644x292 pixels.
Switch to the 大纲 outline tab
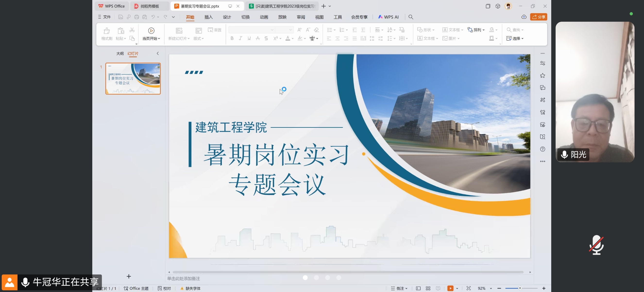120,53
